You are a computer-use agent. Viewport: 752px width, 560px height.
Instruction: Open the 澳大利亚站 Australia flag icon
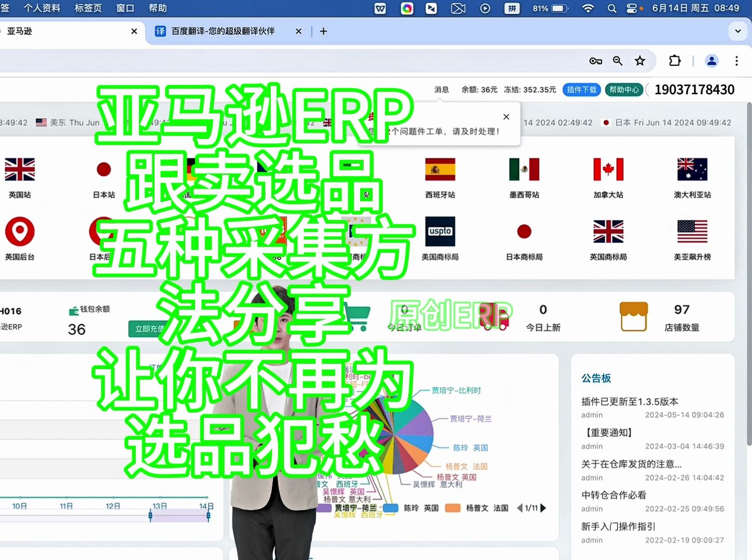[x=692, y=170]
